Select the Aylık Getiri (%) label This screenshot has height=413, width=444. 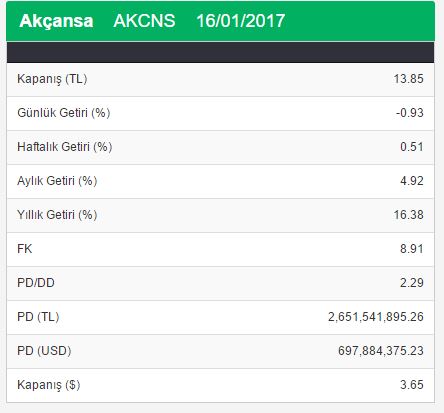(x=57, y=181)
